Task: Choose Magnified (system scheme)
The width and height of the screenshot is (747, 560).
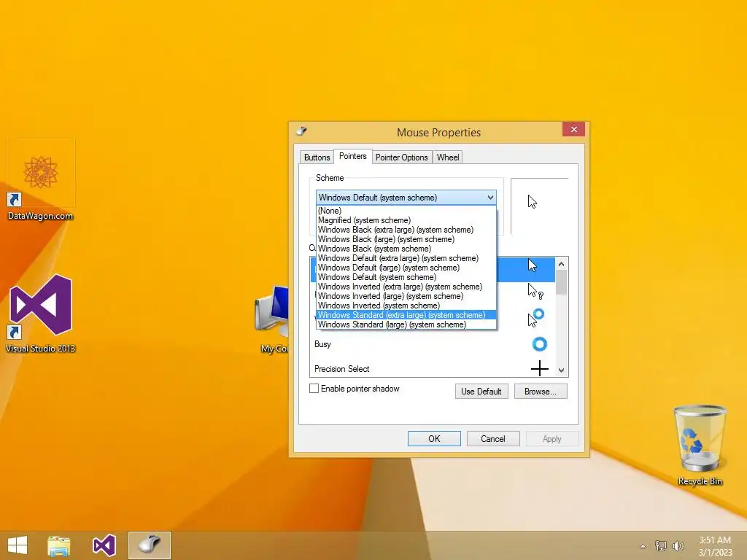Action: [x=406, y=220]
